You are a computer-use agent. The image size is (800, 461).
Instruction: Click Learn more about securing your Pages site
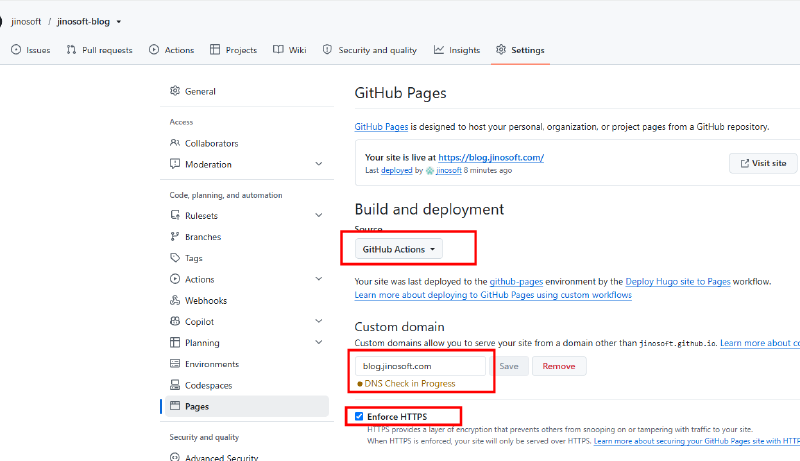tap(696, 441)
